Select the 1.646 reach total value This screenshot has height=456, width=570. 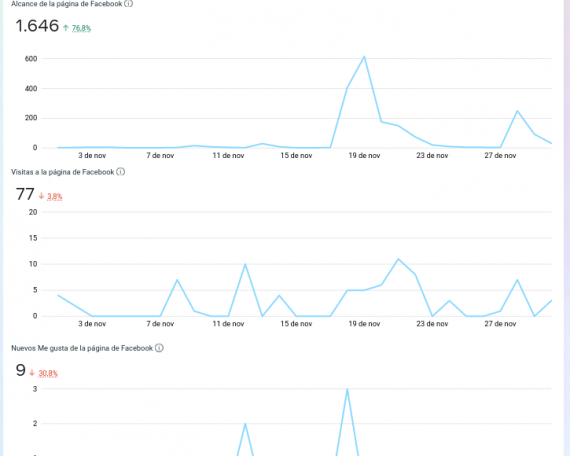37,26
